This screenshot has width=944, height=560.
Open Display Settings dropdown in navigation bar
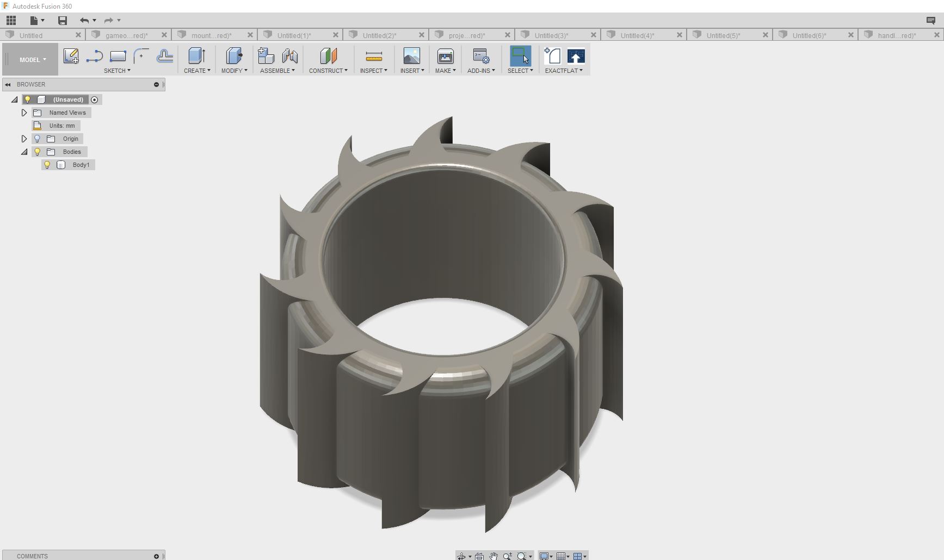pos(546,556)
